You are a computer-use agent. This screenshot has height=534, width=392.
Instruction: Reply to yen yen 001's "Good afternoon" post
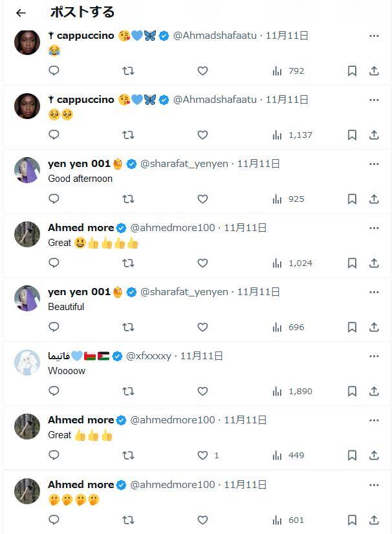pos(54,199)
